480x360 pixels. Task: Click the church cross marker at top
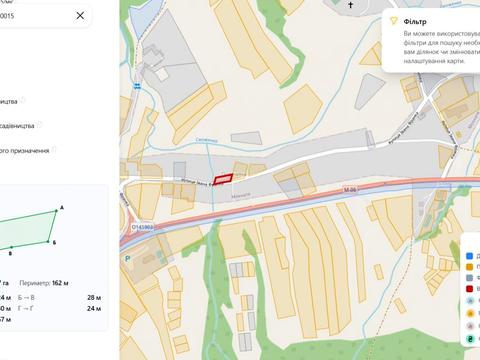350,5
